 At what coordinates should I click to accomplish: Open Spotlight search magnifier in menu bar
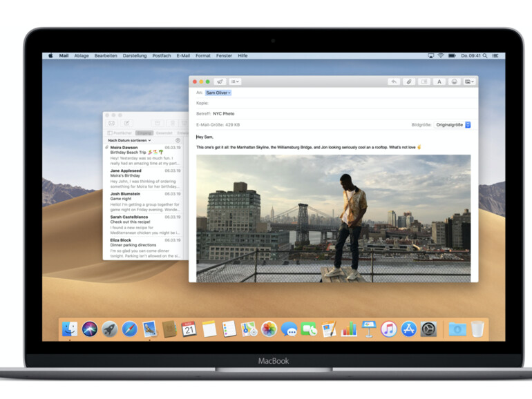(x=485, y=56)
